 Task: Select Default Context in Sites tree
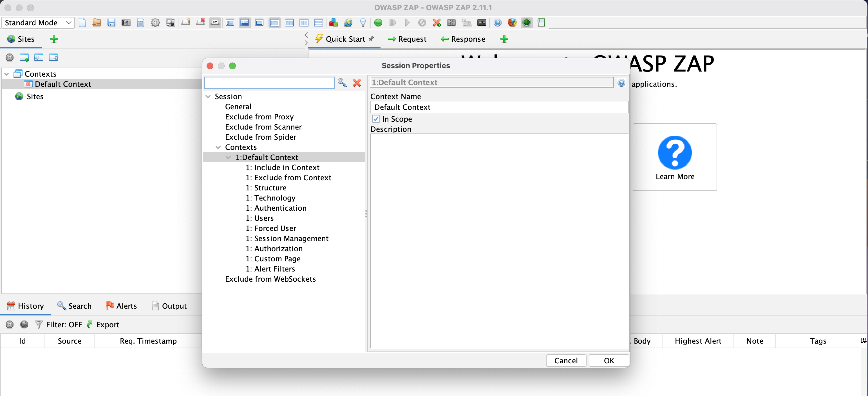click(x=63, y=84)
